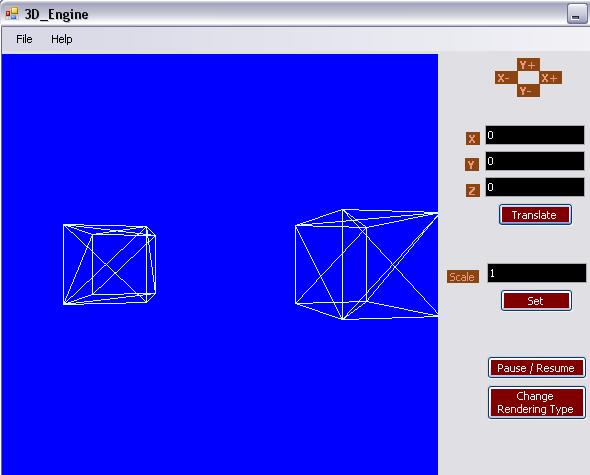Focus the Z translation input field
Image resolution: width=590 pixels, height=475 pixels.
coord(535,187)
